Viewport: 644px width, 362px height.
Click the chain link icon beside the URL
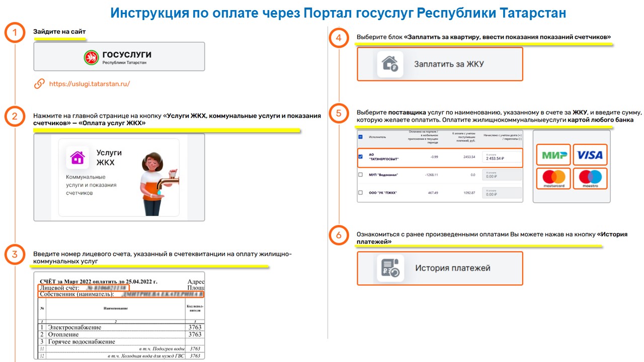[x=39, y=84]
